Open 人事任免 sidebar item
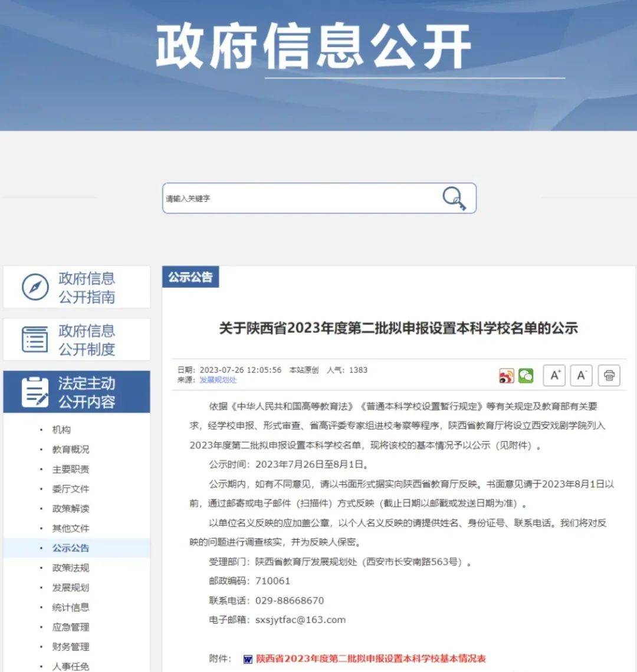This screenshot has width=637, height=672. (x=71, y=667)
